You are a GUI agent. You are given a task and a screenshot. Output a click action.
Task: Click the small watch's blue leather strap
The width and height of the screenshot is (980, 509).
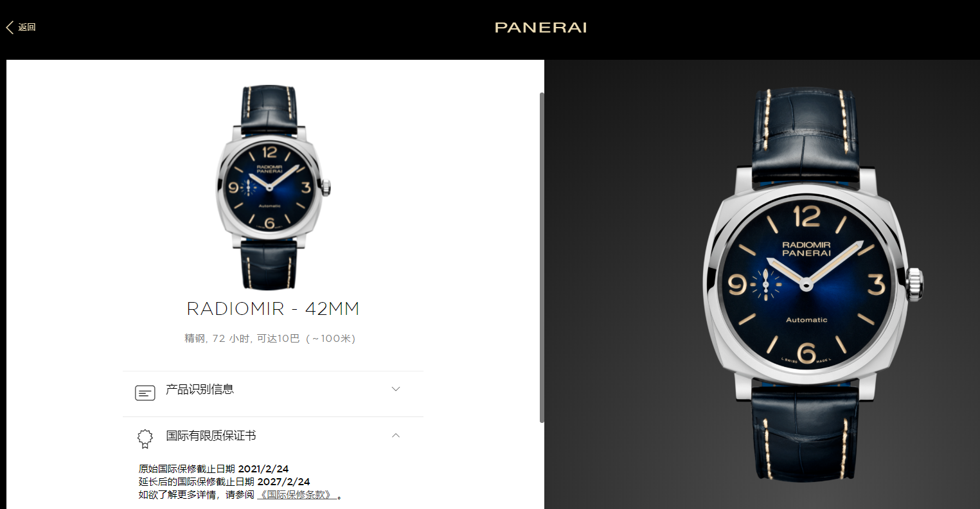tap(269, 109)
